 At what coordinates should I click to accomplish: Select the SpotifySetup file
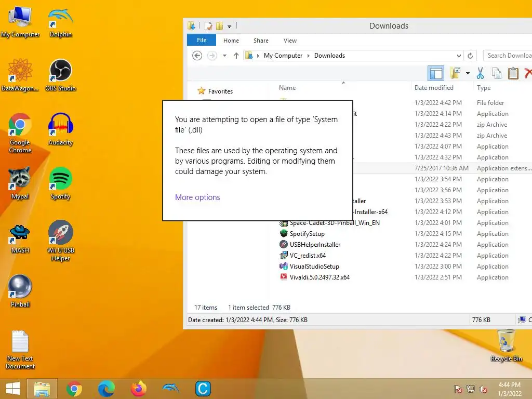[307, 233]
